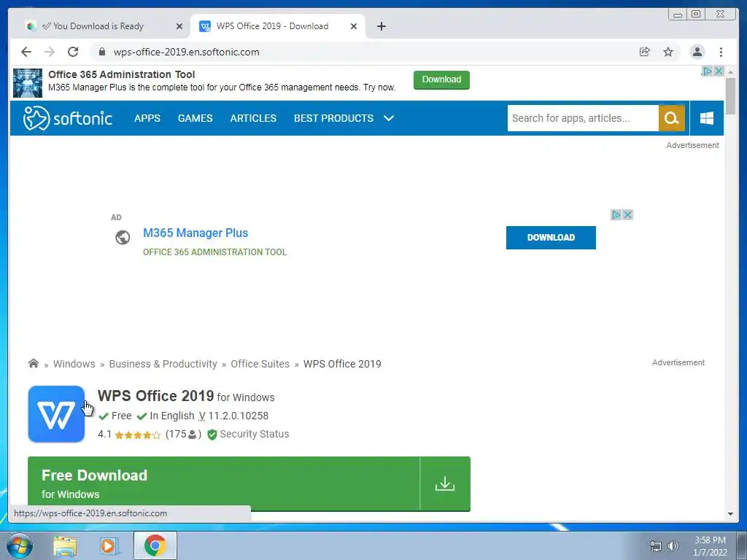Close the 'You Download is Ready' tab
The width and height of the screenshot is (747, 560).
click(179, 26)
